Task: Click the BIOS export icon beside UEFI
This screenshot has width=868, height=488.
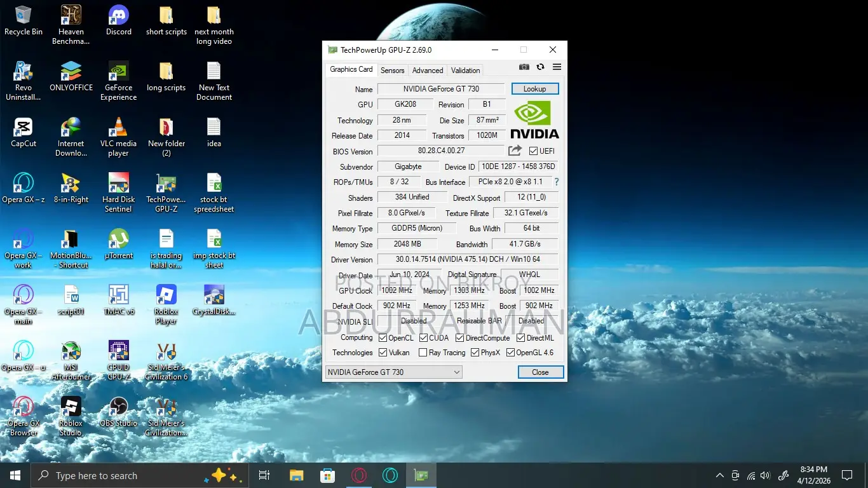Action: [x=515, y=151]
